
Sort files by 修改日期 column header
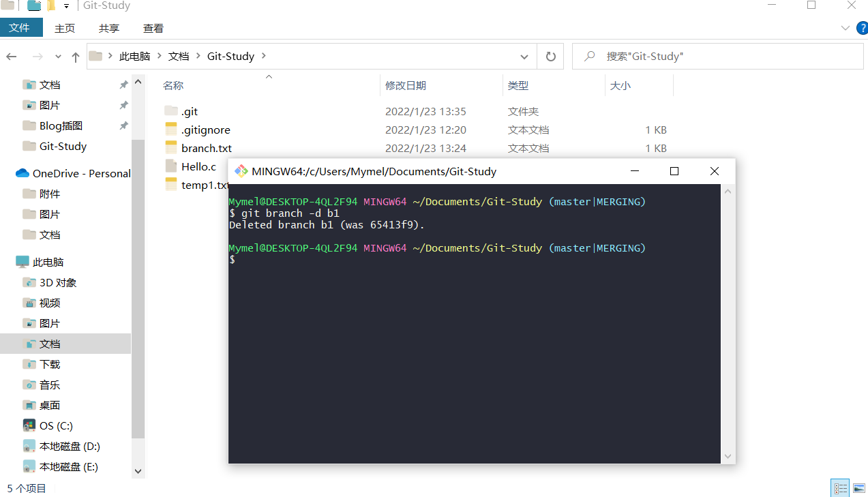406,85
